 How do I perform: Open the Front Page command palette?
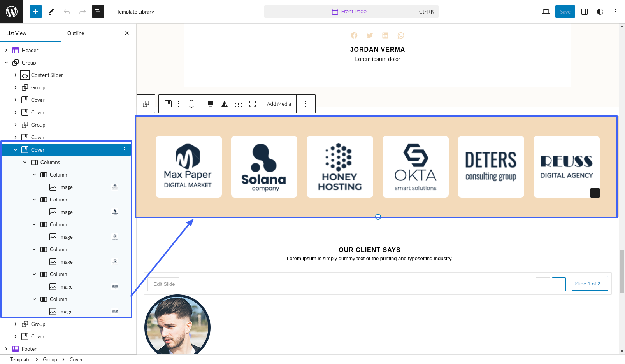[x=351, y=12]
